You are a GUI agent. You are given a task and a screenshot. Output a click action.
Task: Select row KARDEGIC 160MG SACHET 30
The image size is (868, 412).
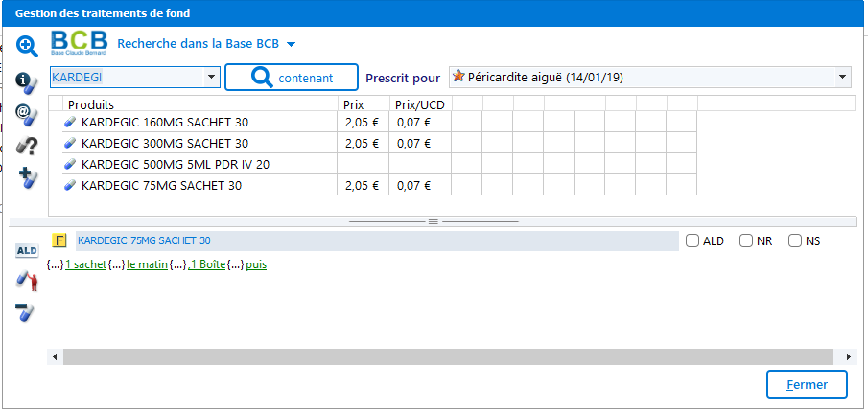pyautogui.click(x=379, y=123)
